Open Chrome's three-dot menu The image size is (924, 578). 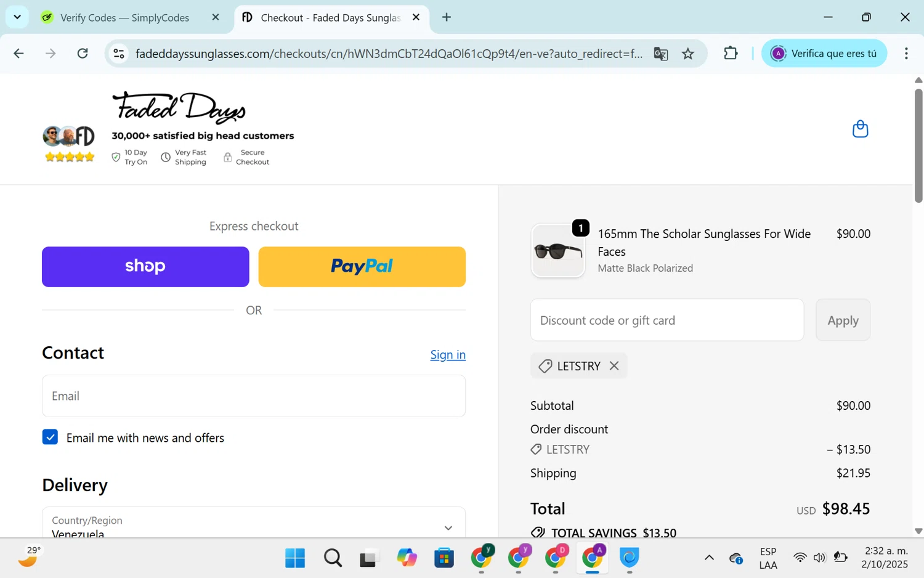906,54
